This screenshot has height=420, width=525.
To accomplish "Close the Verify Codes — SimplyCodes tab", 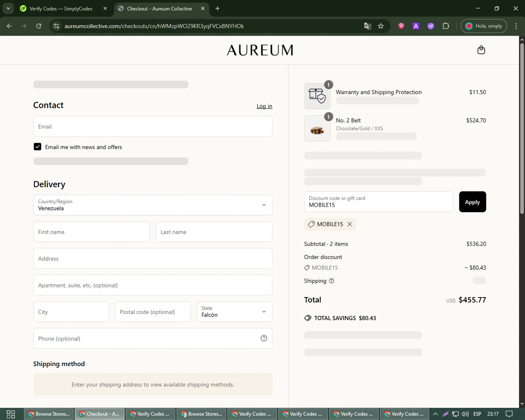I will pyautogui.click(x=105, y=8).
